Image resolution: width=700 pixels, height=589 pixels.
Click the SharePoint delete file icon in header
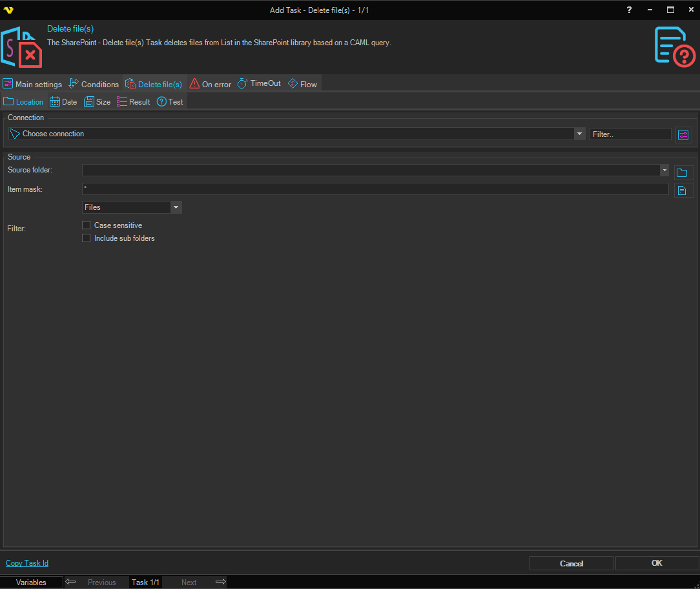click(22, 47)
